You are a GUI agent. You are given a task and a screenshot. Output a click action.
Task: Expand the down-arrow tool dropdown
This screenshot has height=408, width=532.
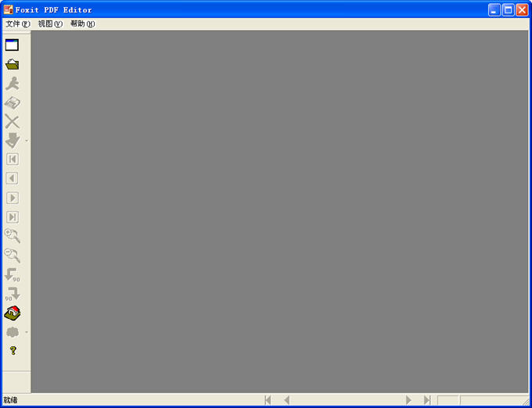(x=27, y=141)
